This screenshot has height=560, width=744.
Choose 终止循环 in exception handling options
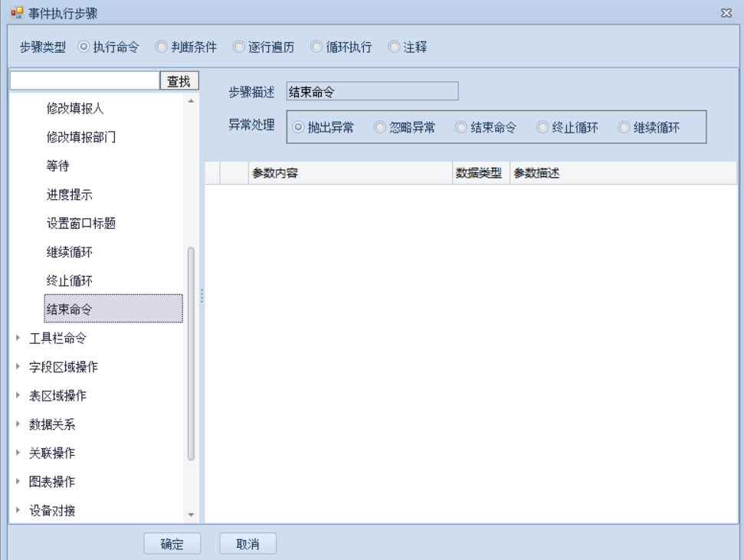coord(543,128)
